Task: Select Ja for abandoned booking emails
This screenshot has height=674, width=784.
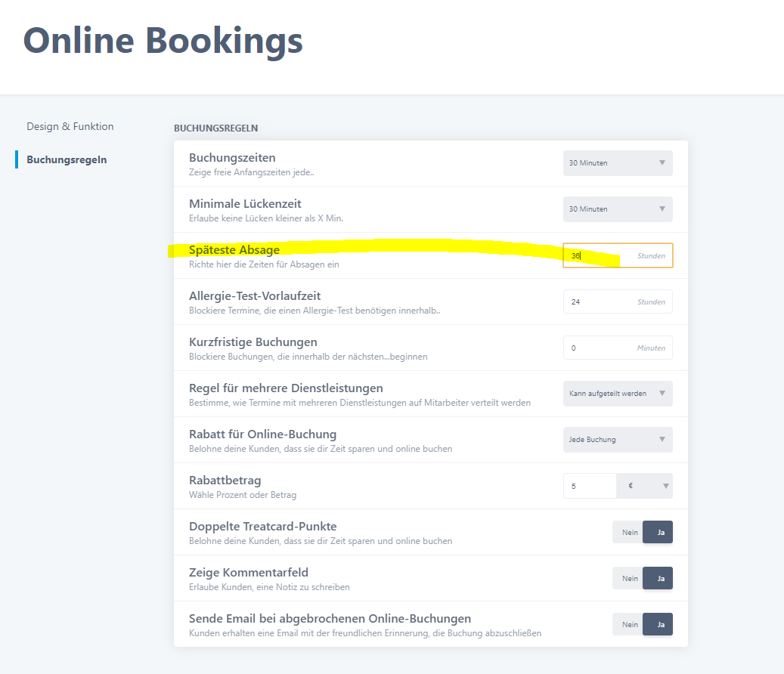Action: point(658,624)
